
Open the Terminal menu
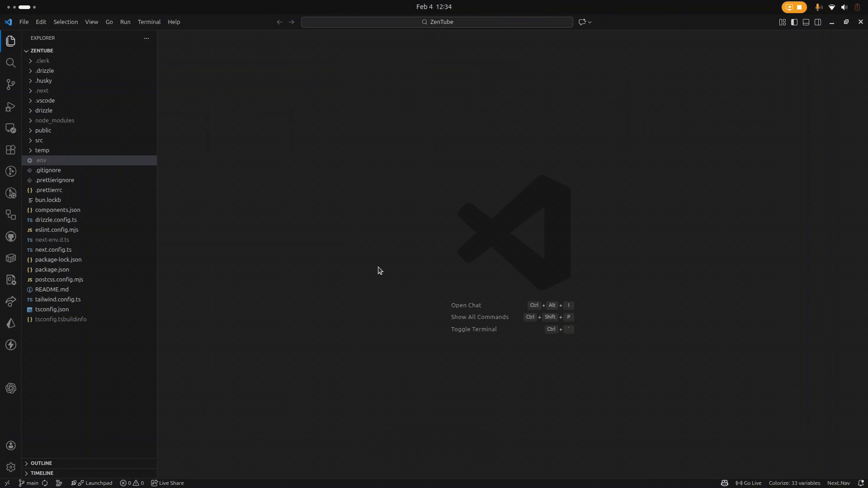click(x=149, y=22)
